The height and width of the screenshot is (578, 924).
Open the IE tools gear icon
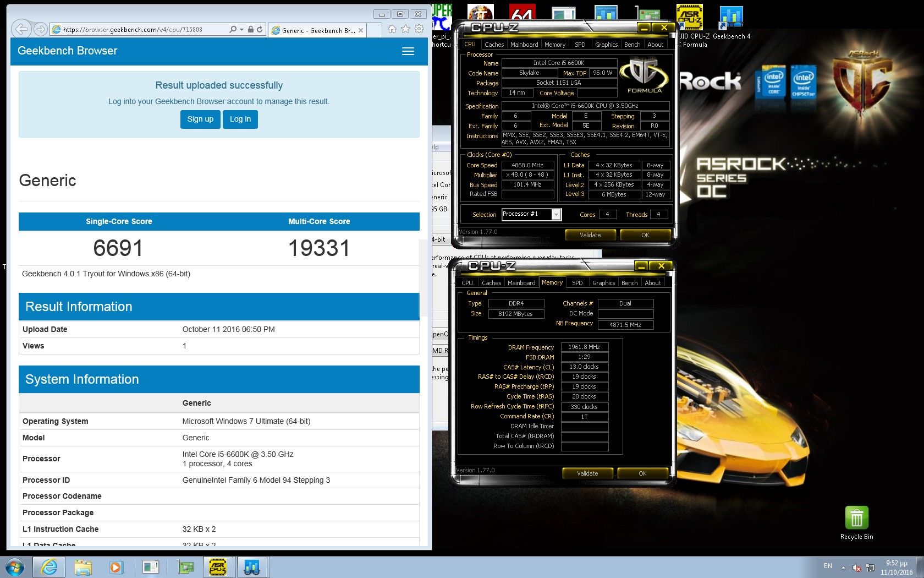419,29
